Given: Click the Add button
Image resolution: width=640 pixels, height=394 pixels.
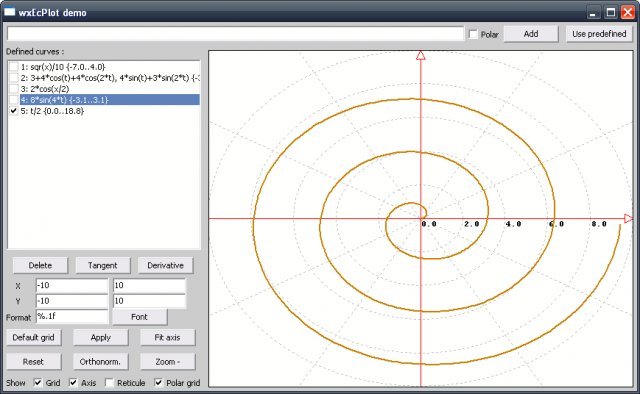Looking at the screenshot, I should 531,34.
